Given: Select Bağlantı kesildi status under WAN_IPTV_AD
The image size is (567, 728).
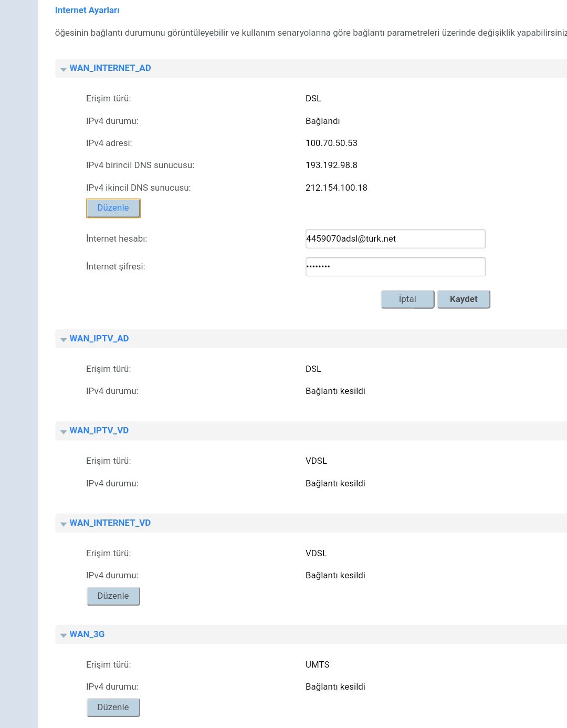Looking at the screenshot, I should (x=335, y=391).
